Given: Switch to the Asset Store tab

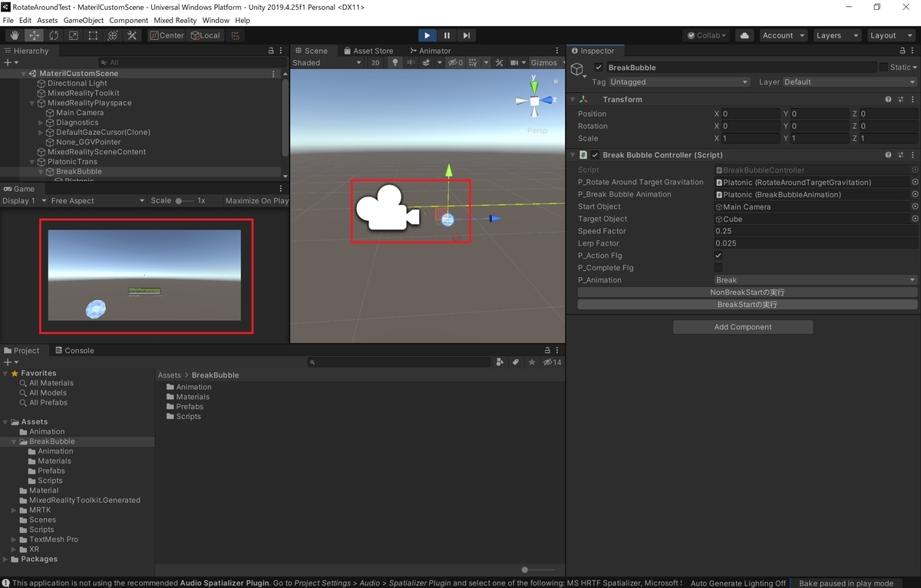Looking at the screenshot, I should point(368,51).
